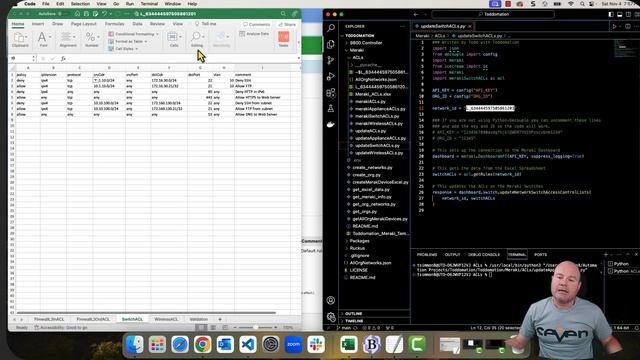This screenshot has height=360, width=640.
Task: Click the Excel Font group icon
Action: 42,38
